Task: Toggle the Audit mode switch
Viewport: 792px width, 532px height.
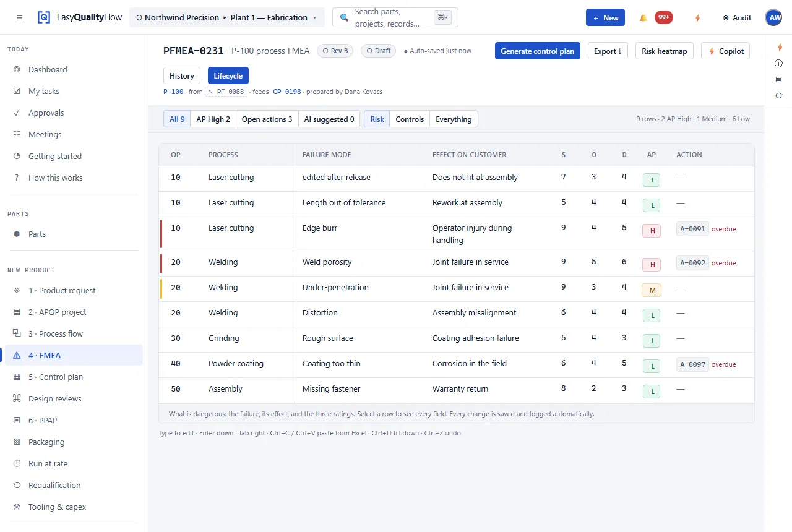Action: (x=737, y=18)
